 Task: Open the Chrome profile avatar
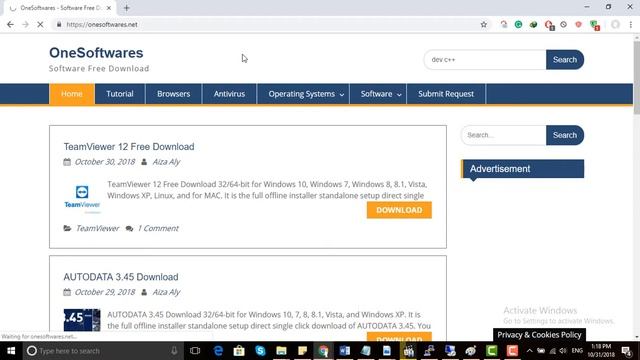coord(615,24)
